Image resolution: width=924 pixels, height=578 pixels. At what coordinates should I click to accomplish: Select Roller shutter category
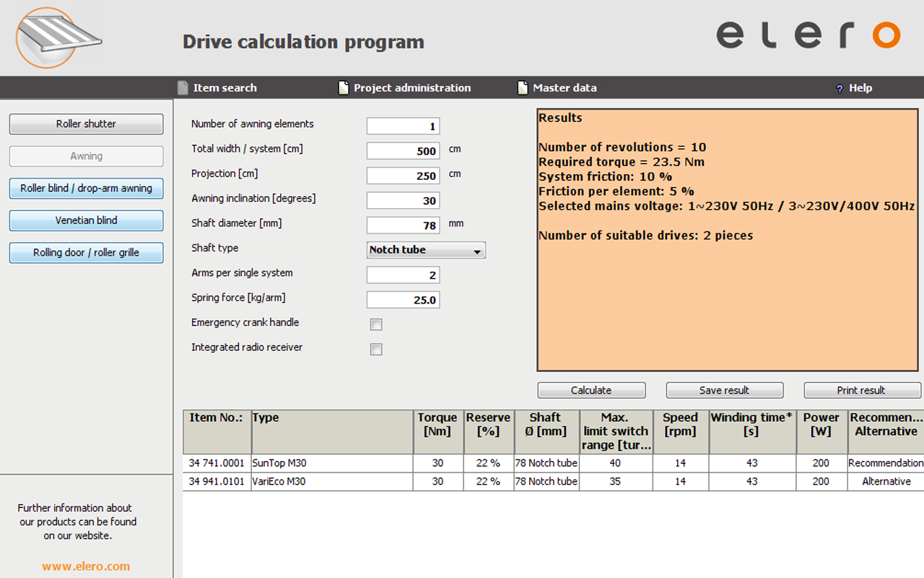point(86,124)
